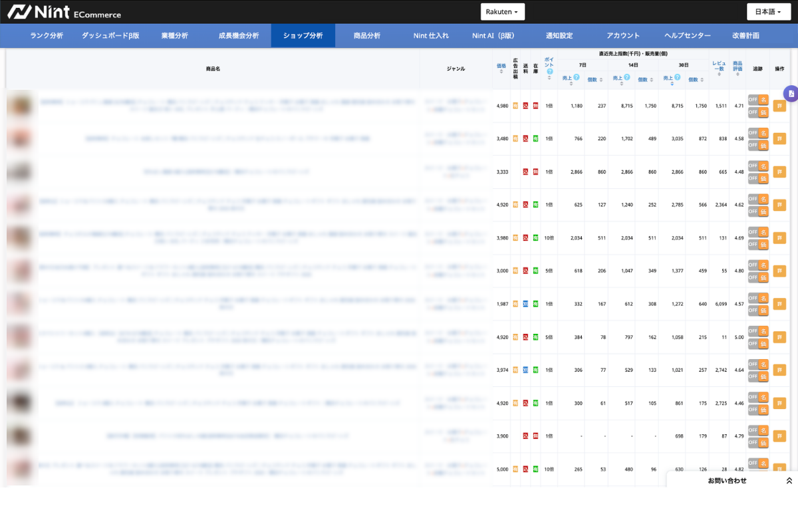
Task: Expand the お問い合わせ contact panel
Action: pyautogui.click(x=732, y=480)
